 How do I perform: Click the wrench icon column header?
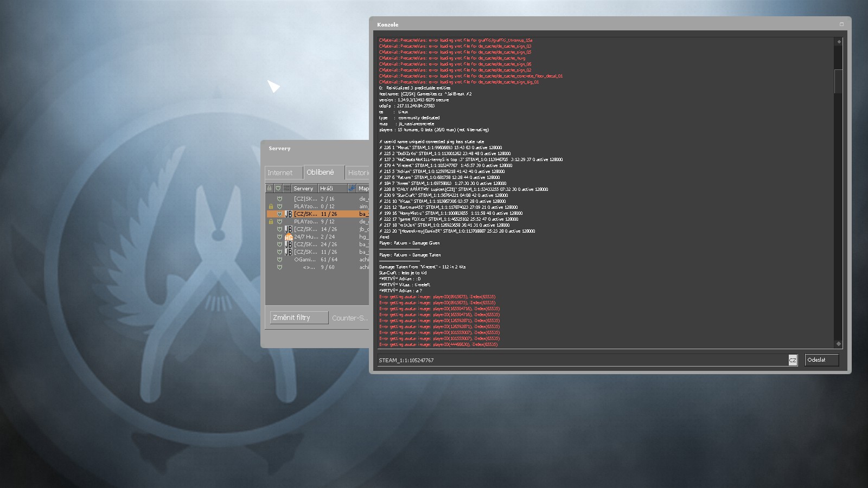coord(352,188)
